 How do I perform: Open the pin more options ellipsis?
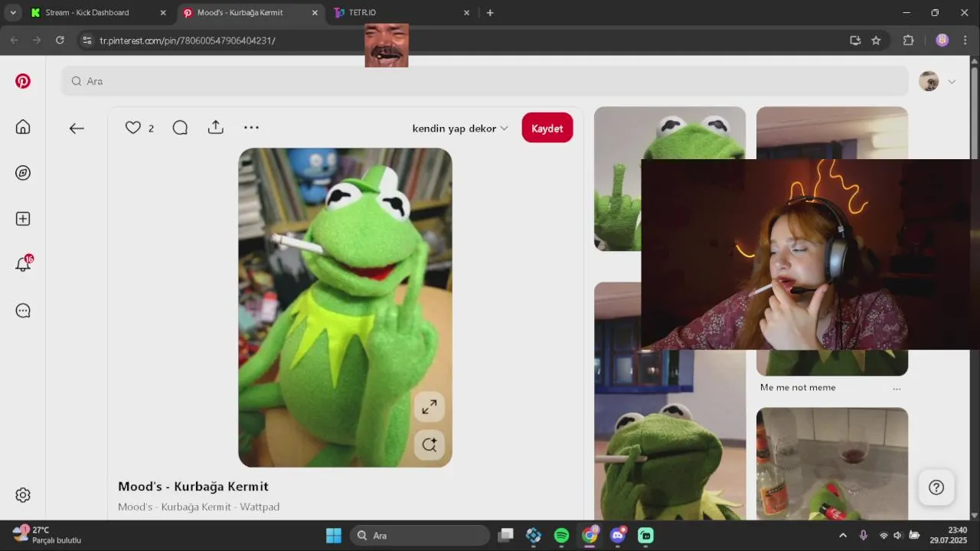pyautogui.click(x=251, y=128)
